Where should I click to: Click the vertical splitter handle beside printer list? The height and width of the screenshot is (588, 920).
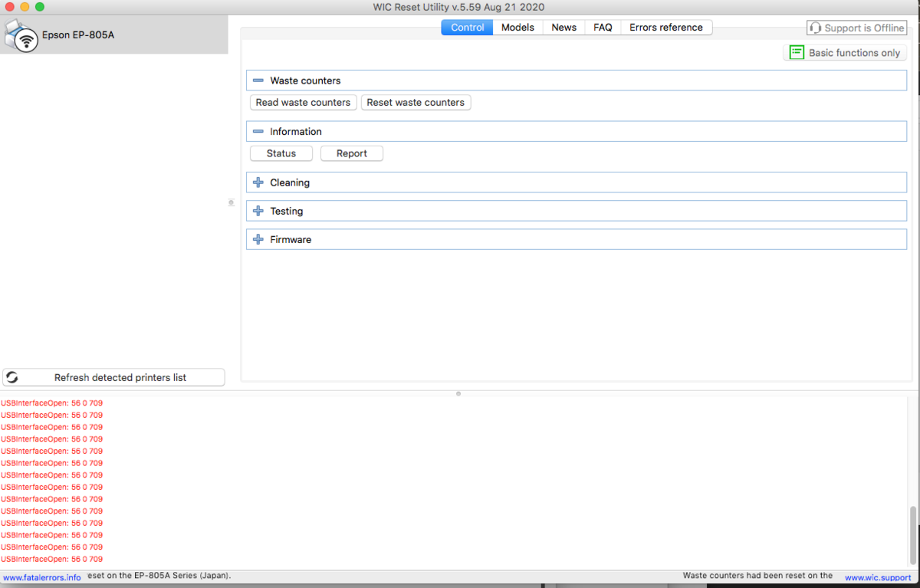point(232,202)
